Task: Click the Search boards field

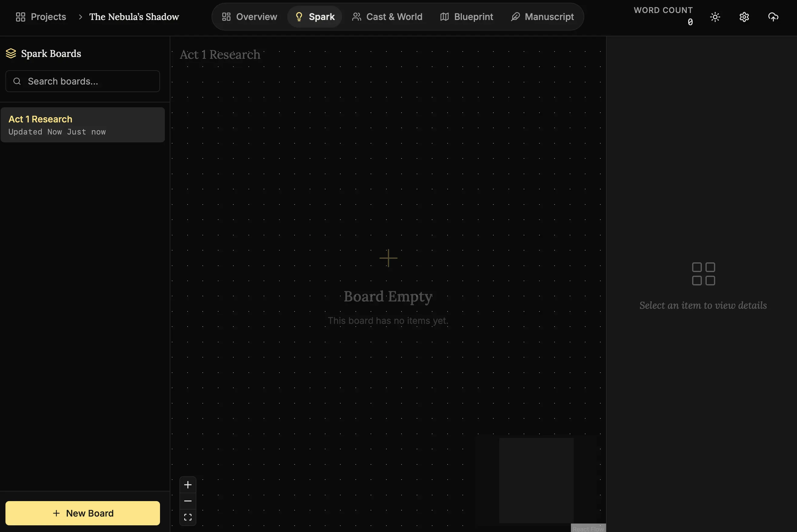Action: (82, 81)
